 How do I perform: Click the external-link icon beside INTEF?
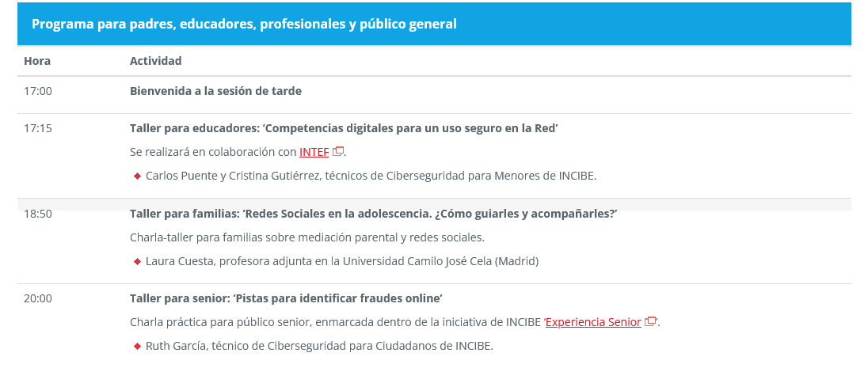point(338,152)
